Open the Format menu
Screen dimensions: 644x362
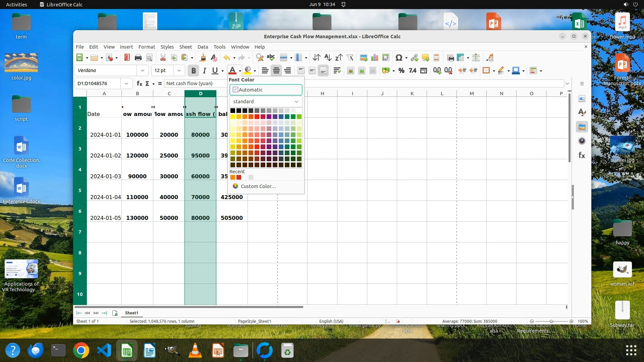[x=147, y=47]
